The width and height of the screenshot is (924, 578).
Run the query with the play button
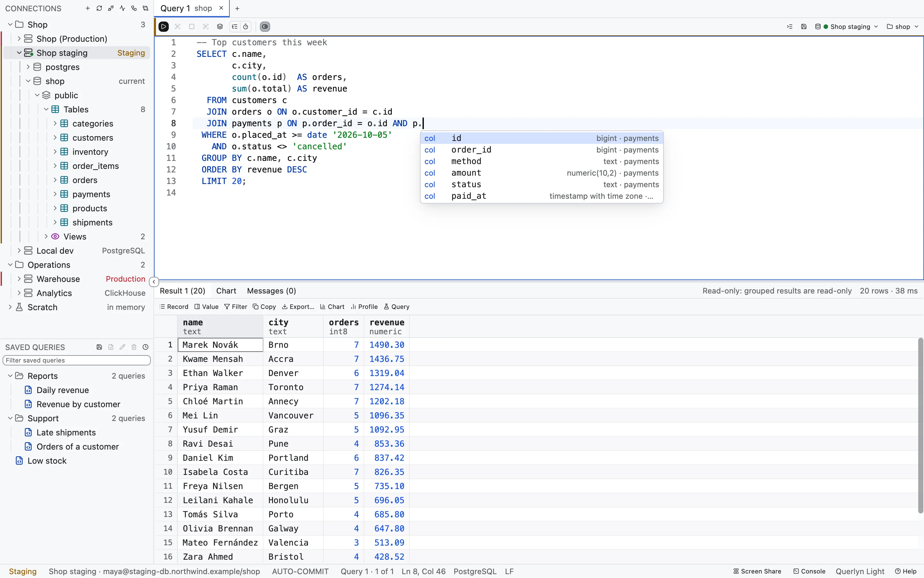pos(163,26)
